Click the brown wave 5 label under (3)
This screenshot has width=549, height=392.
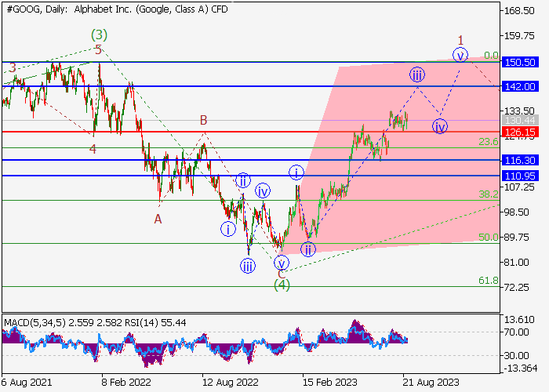click(x=98, y=50)
